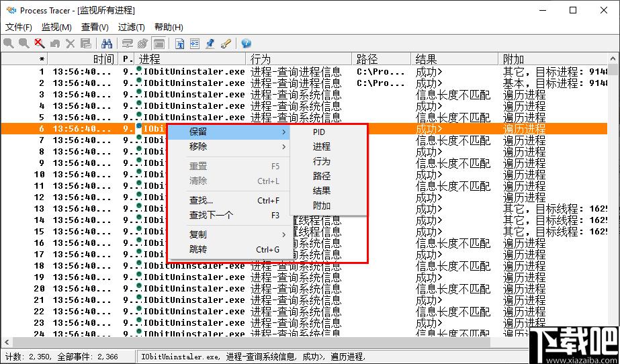
Task: Toggle the process window monitor toolbar icon
Action: 159,43
